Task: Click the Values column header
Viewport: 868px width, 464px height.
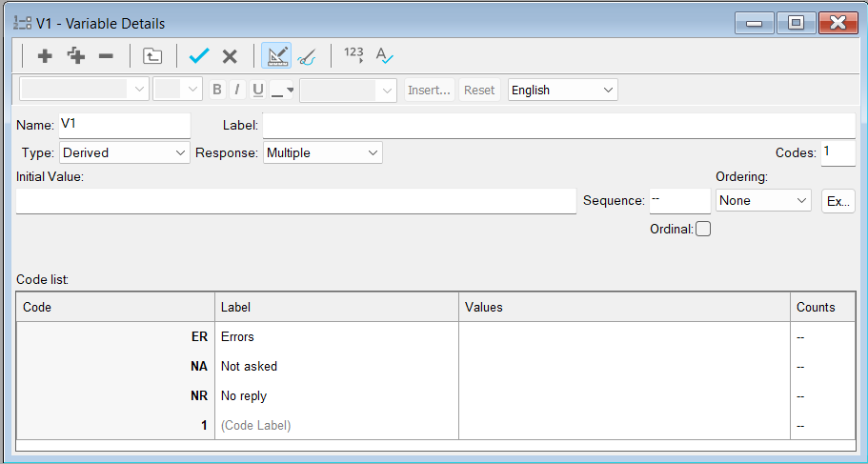Action: click(624, 308)
